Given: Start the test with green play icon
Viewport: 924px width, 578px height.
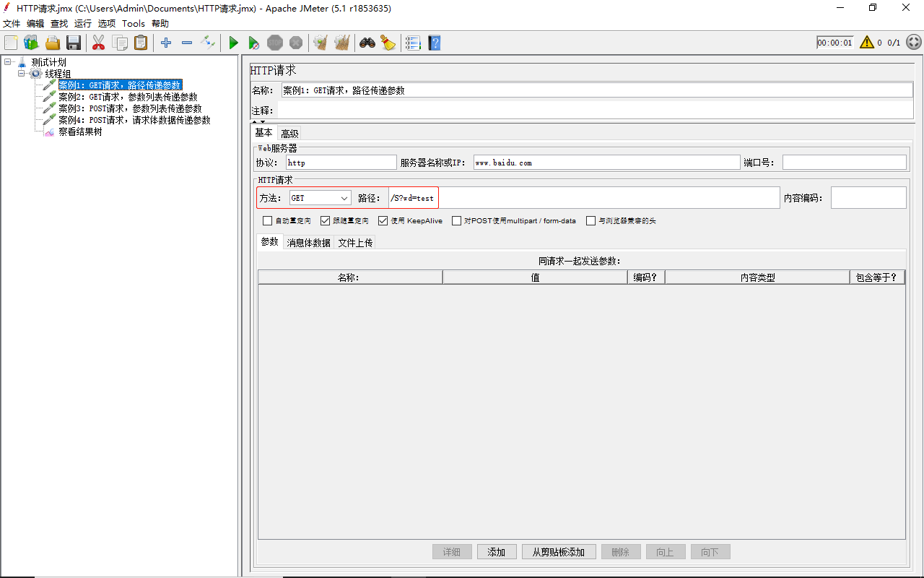Looking at the screenshot, I should pyautogui.click(x=233, y=43).
